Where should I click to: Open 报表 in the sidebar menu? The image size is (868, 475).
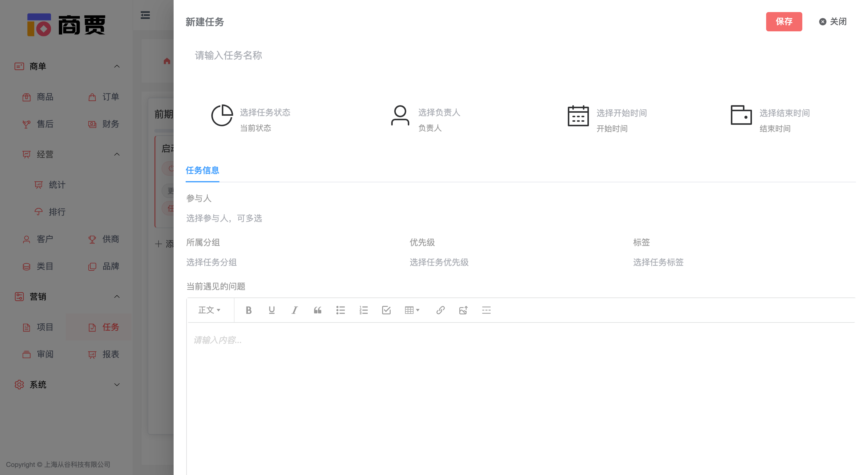coord(111,354)
